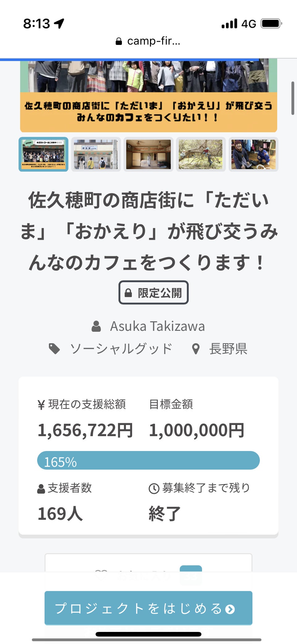Tap the camp-fir… URL in address bar
The height and width of the screenshot is (644, 297).
click(x=153, y=41)
